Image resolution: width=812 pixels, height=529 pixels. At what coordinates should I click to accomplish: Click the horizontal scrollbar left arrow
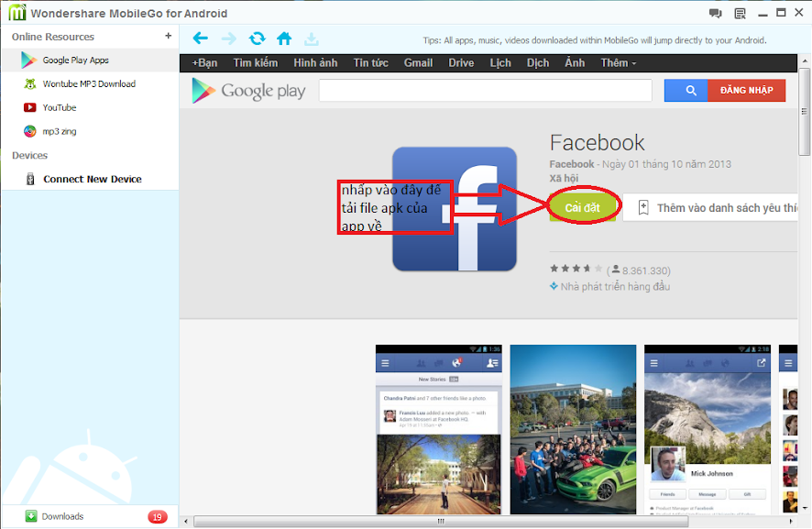tap(186, 522)
